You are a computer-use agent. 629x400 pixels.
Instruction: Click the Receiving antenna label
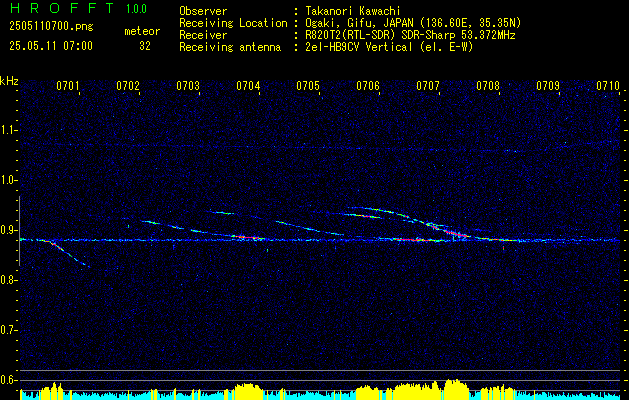click(230, 47)
